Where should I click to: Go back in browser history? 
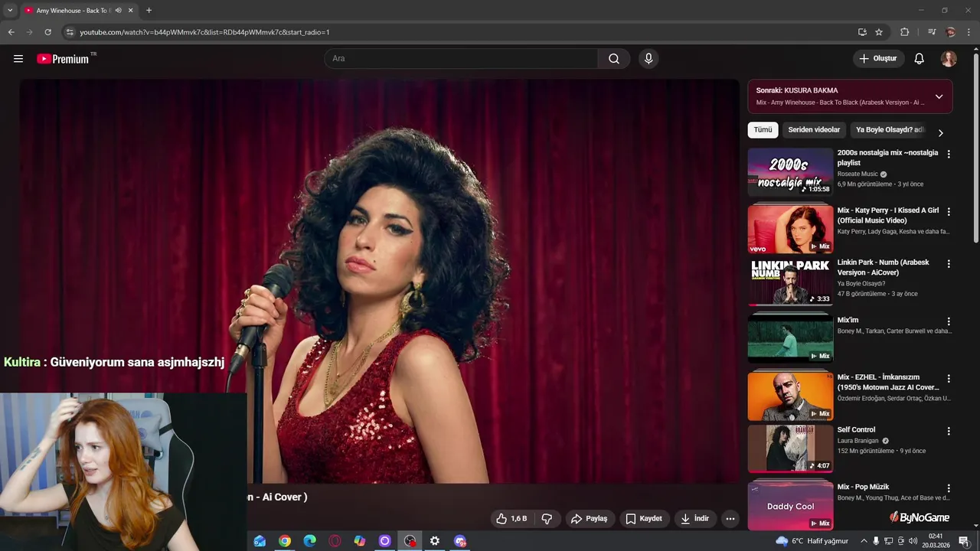pos(11,32)
